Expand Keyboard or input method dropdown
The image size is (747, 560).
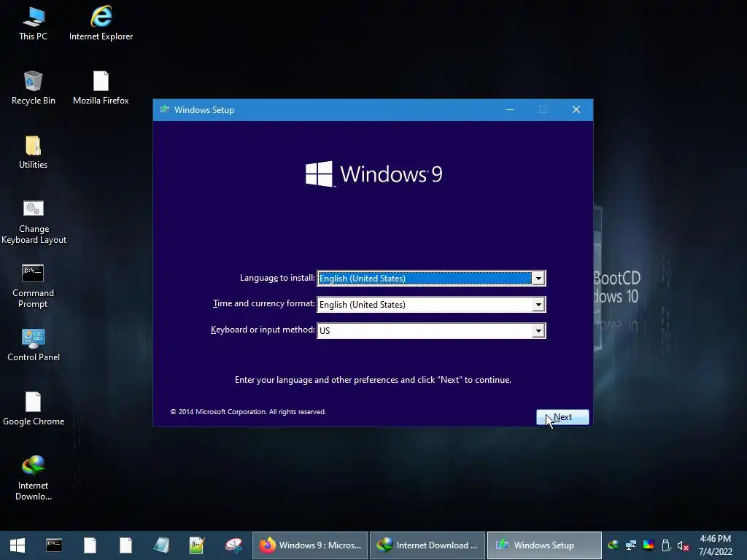pyautogui.click(x=538, y=330)
